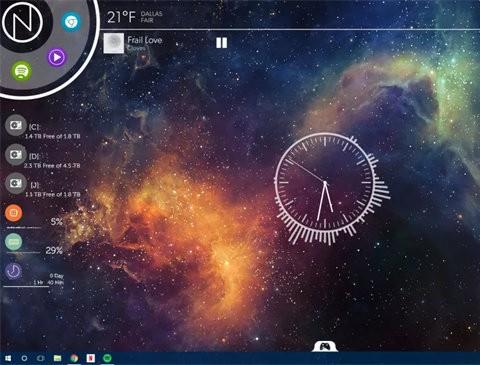480x365 pixels.
Task: Click the Frail Love album art thumbnail
Action: point(114,43)
